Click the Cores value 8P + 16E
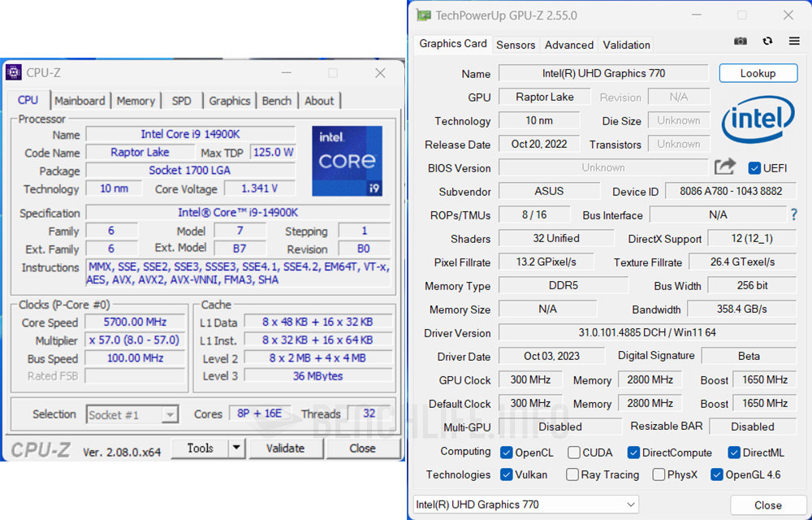Viewport: 812px width, 520px height. pos(260,414)
